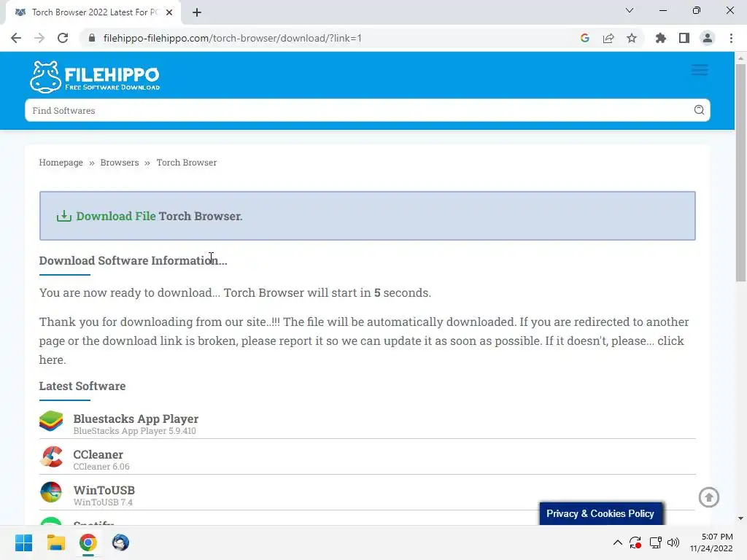Click the Chrome taskbar icon
Screen dimensions: 747x560
coord(88,542)
